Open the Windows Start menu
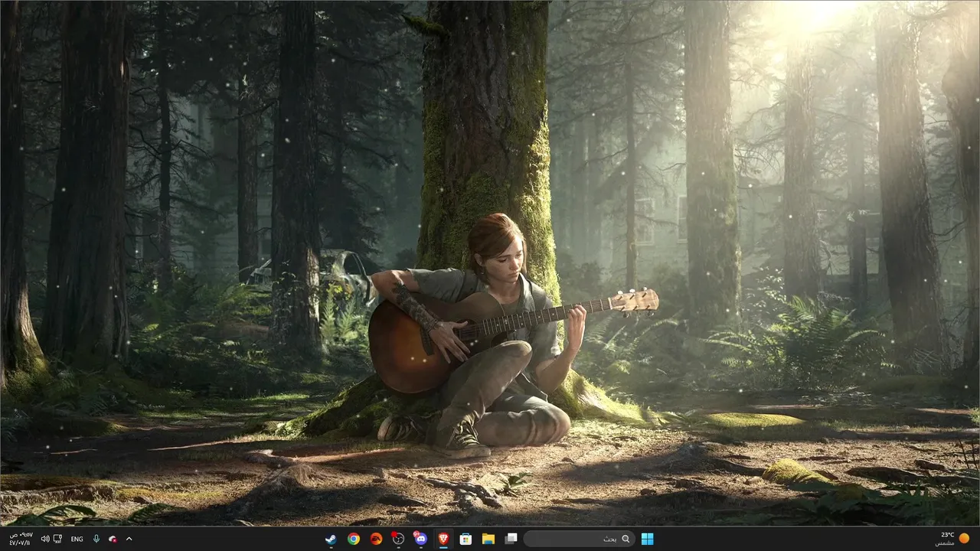980x551 pixels. click(x=648, y=539)
